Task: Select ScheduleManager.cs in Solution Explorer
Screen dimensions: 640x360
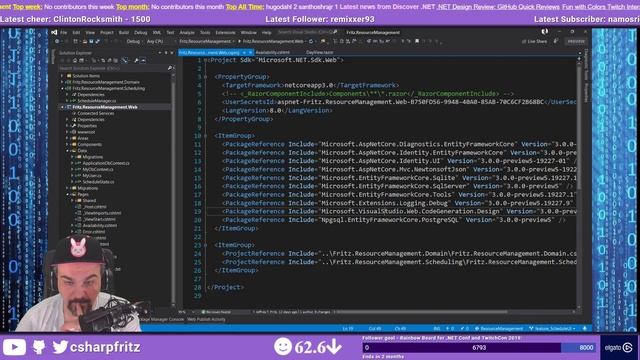Action: coord(96,101)
